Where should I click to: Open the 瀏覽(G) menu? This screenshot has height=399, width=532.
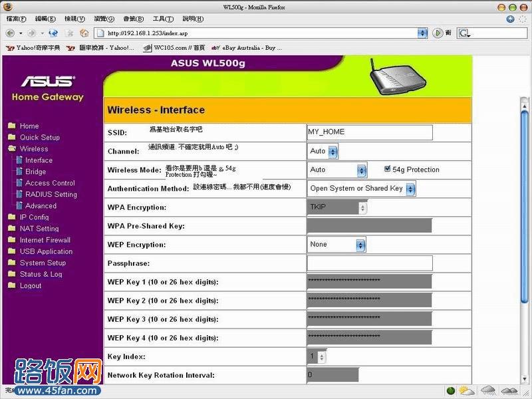[x=104, y=19]
